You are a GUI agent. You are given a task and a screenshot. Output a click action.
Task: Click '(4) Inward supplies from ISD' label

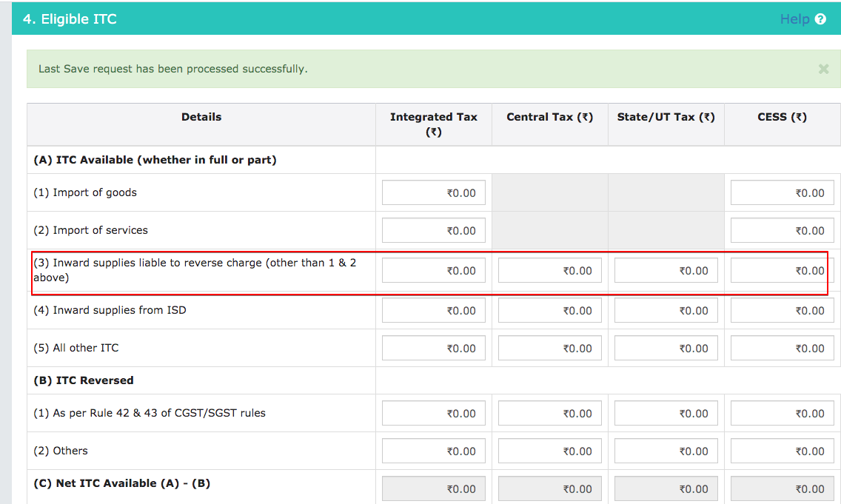click(x=110, y=310)
